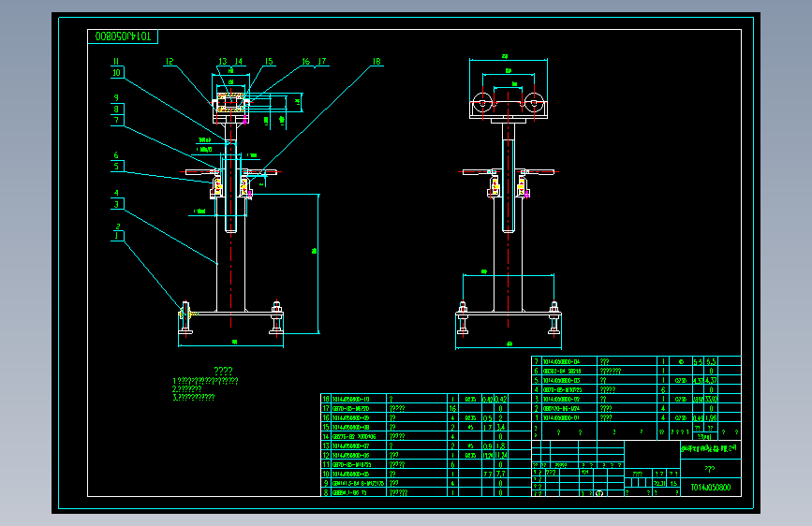The height and width of the screenshot is (526, 812).
Task: Pick balloon callout number 12
Action: (x=170, y=62)
